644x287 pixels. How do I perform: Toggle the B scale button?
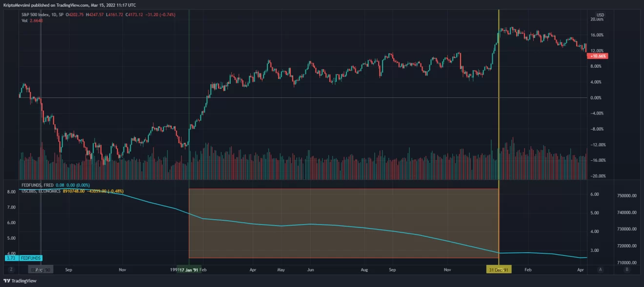[627, 269]
